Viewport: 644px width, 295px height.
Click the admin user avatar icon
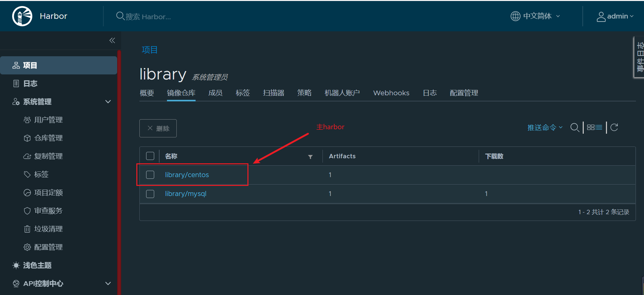[601, 17]
